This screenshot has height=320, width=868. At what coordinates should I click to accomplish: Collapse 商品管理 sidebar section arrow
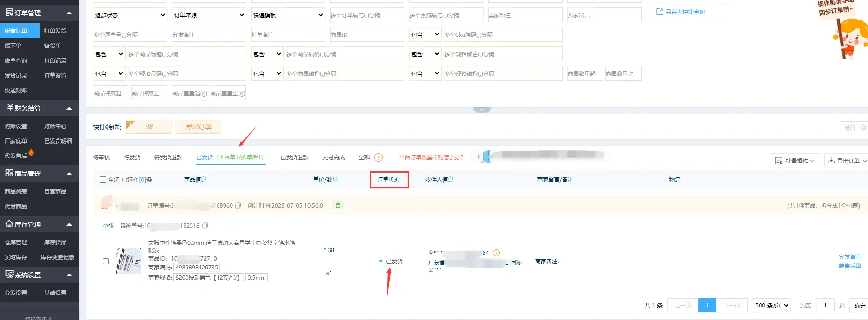click(x=69, y=174)
